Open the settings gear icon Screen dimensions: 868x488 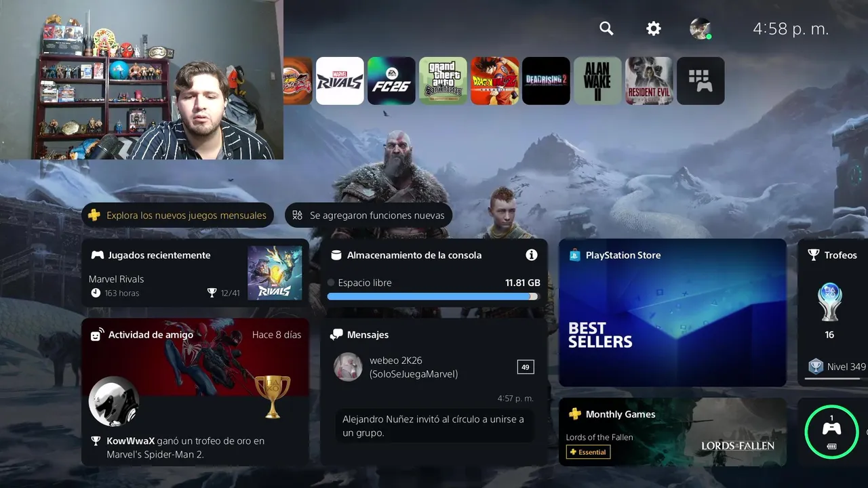[653, 28]
